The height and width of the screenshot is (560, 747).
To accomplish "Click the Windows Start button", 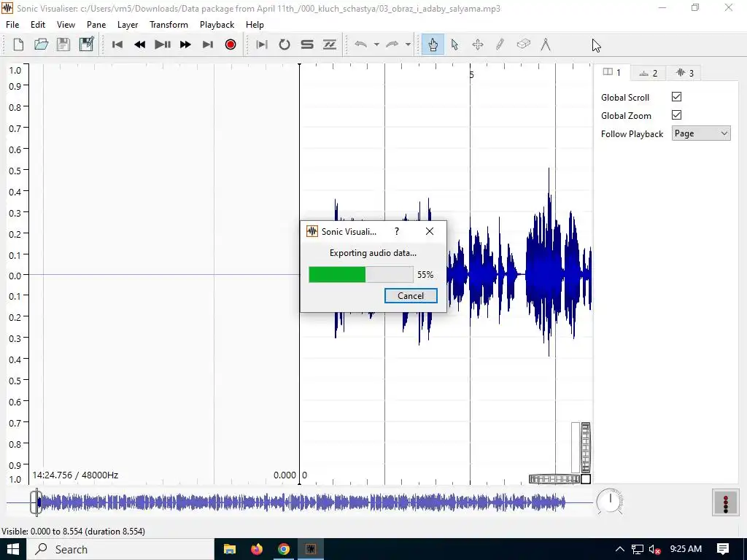I will pos(13,549).
